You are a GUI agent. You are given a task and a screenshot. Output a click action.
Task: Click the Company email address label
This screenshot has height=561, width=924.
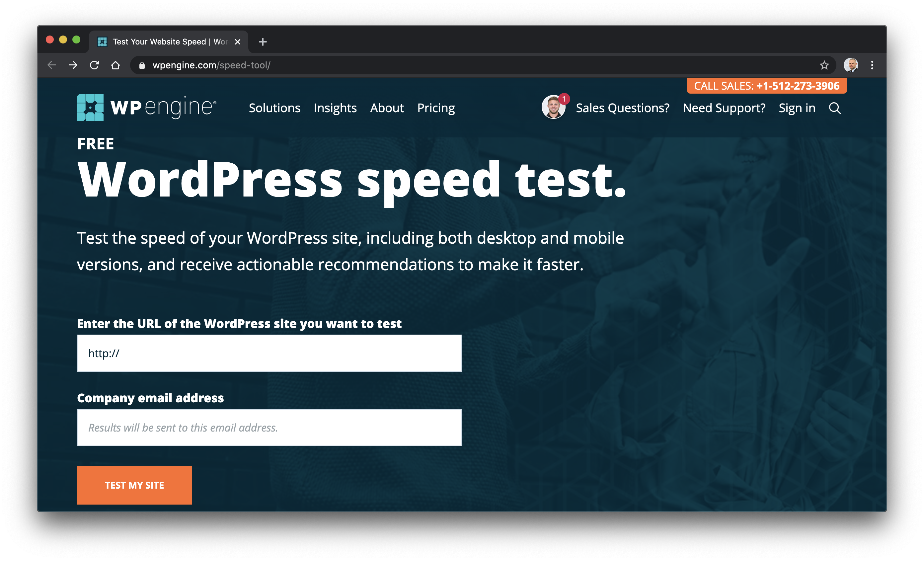150,398
